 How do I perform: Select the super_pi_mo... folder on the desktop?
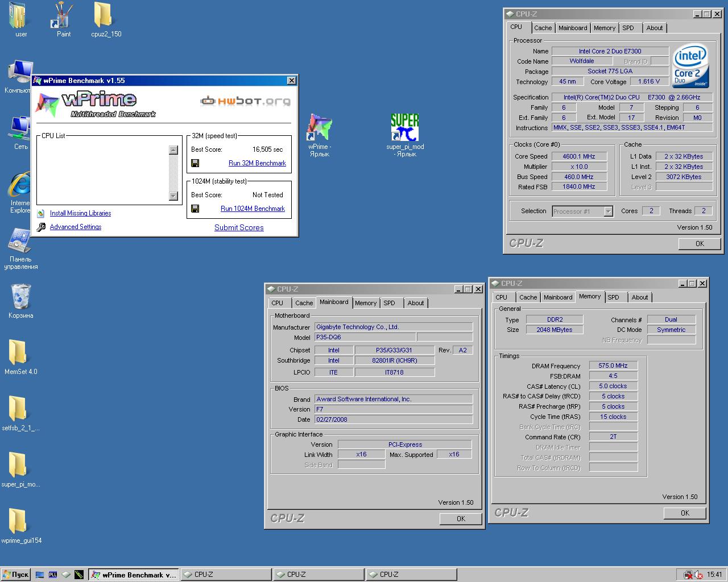18,465
